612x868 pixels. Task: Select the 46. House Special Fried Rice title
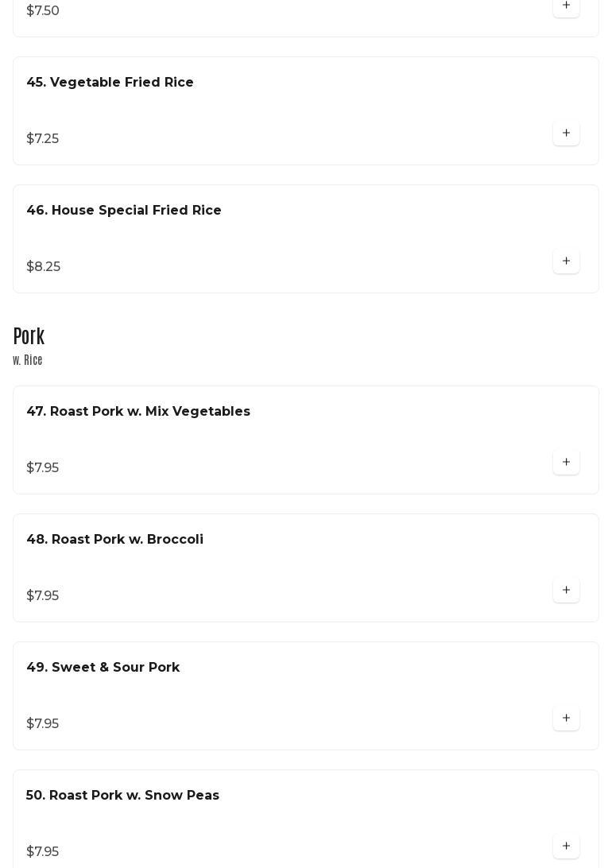pos(124,211)
